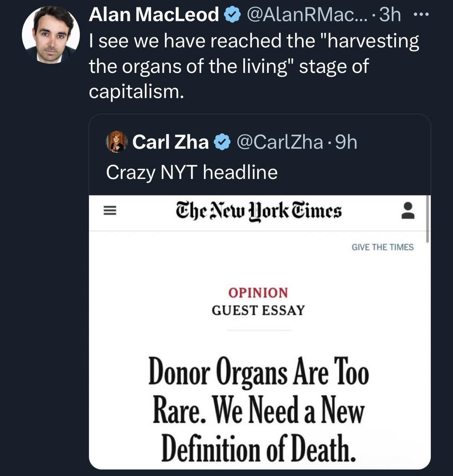
Task: Open Alan MacLeod's profile picture
Action: pos(51,35)
